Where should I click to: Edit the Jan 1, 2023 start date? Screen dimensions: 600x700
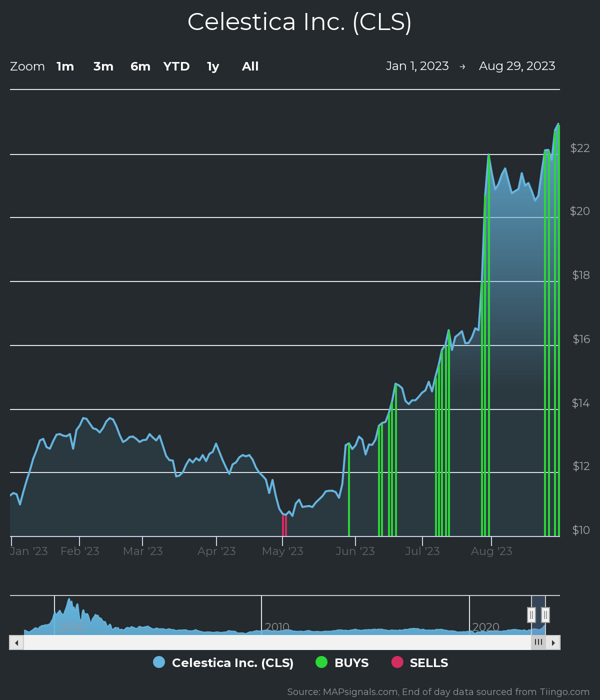[x=417, y=66]
